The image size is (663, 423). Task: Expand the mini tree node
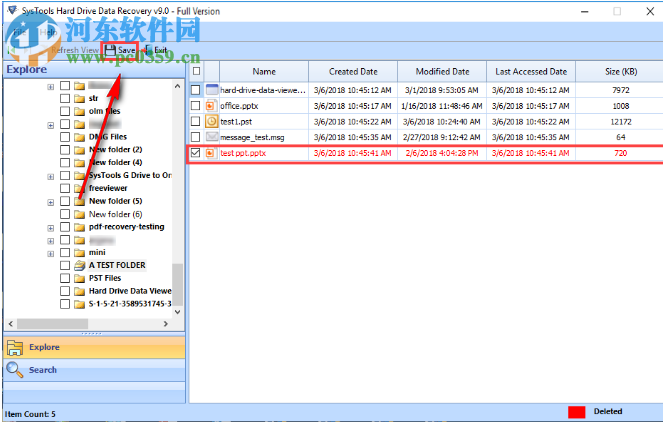(51, 254)
